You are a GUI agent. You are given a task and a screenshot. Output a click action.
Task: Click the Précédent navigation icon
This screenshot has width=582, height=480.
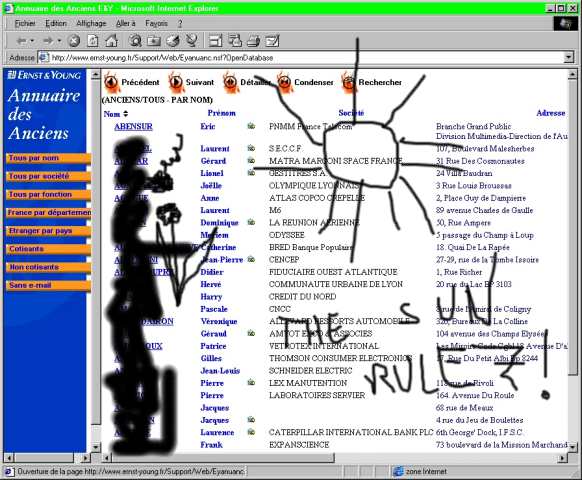point(111,82)
